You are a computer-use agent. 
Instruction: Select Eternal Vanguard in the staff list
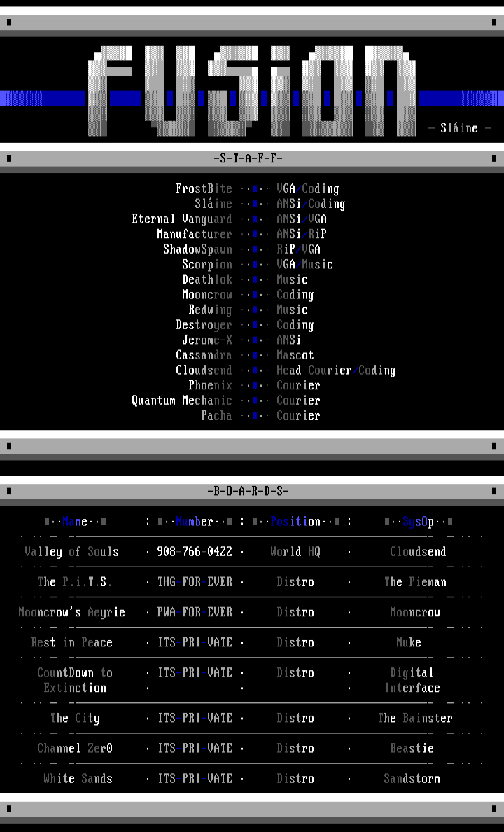pos(181,219)
